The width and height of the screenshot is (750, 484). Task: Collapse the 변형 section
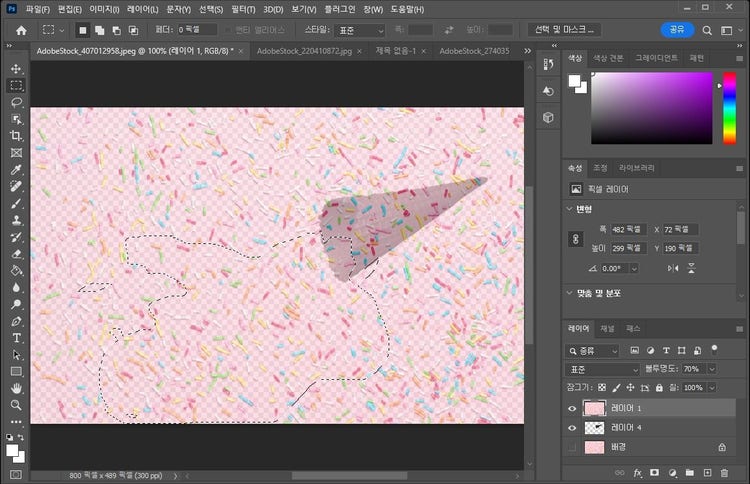[569, 209]
